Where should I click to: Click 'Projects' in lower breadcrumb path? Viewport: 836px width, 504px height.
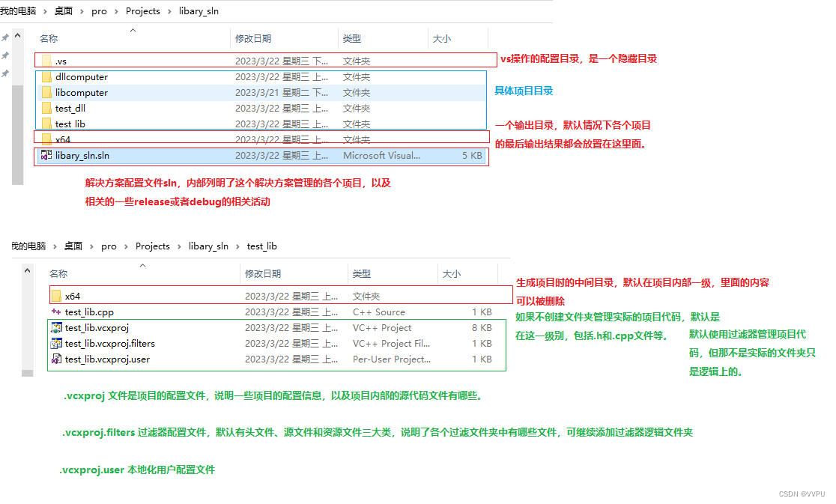[x=153, y=246]
